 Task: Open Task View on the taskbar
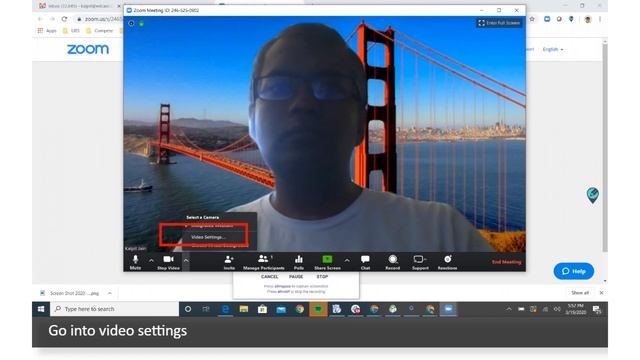tap(206, 309)
